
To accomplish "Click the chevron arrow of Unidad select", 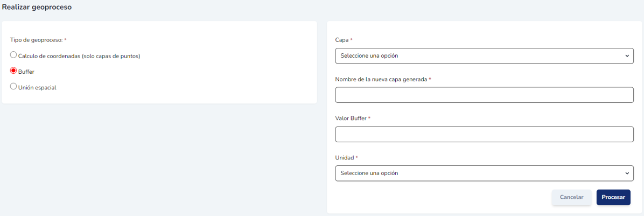I will click(x=627, y=173).
